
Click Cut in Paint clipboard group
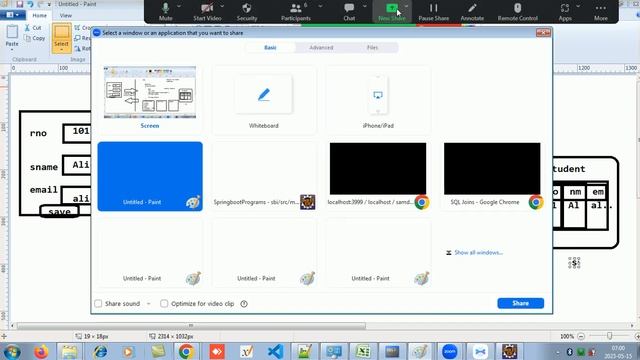[33, 28]
